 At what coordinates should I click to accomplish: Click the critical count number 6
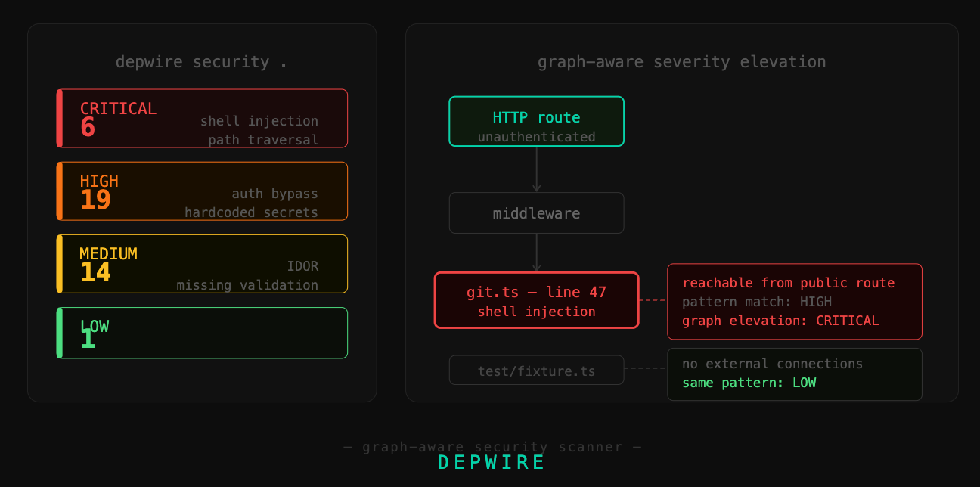coord(88,127)
